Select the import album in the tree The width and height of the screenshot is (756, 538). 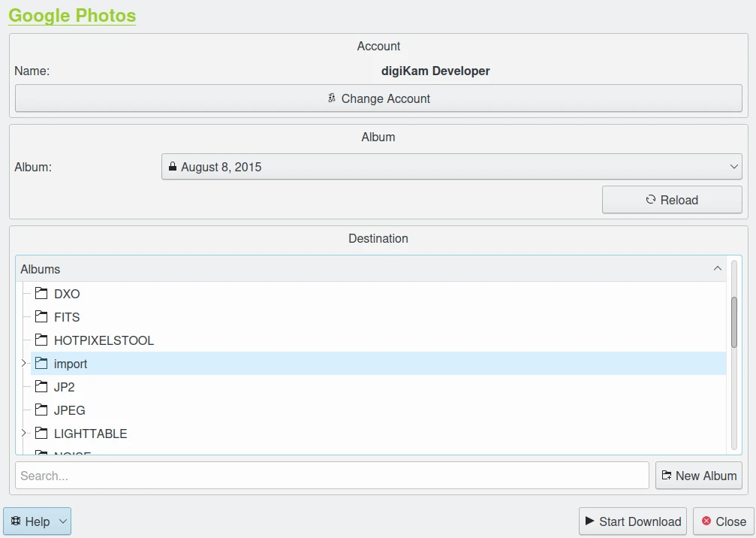[x=71, y=364]
